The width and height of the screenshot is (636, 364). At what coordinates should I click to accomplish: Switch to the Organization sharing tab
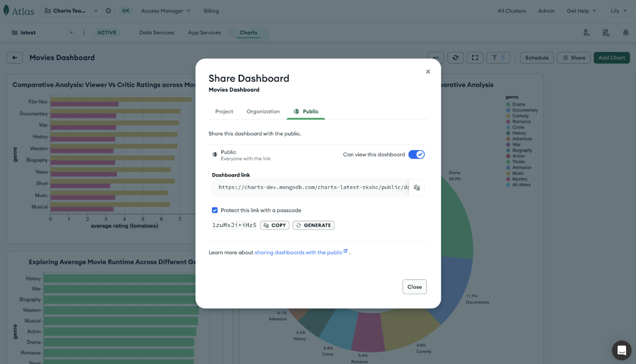coord(263,111)
